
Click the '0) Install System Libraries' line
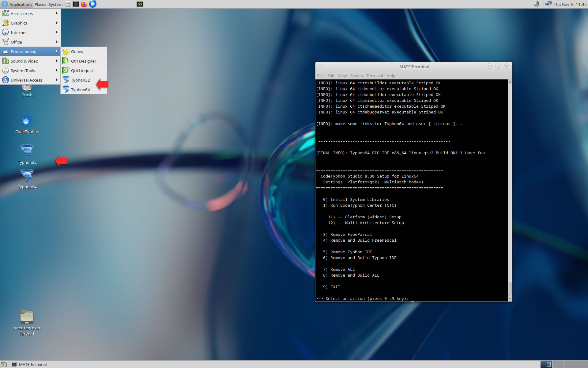(x=356, y=199)
